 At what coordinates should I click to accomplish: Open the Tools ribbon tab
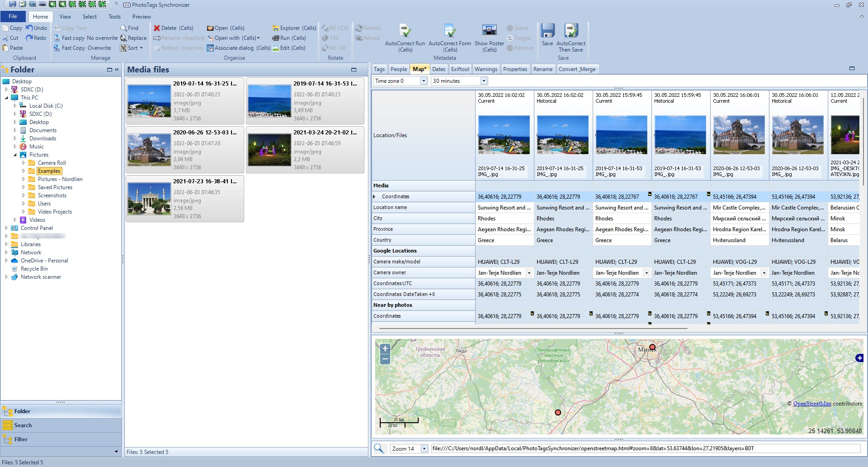point(114,17)
